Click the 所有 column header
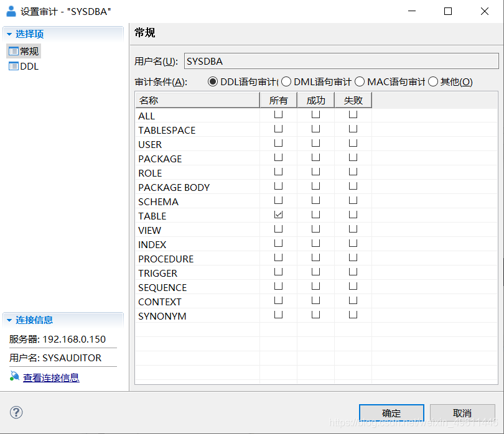This screenshot has height=434, width=504. coord(278,100)
